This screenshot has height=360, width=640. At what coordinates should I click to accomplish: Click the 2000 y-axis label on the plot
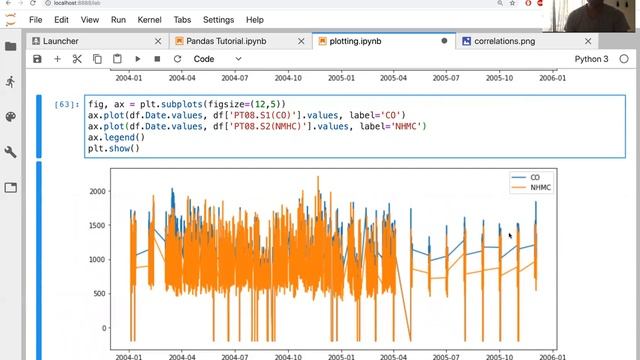pyautogui.click(x=98, y=191)
